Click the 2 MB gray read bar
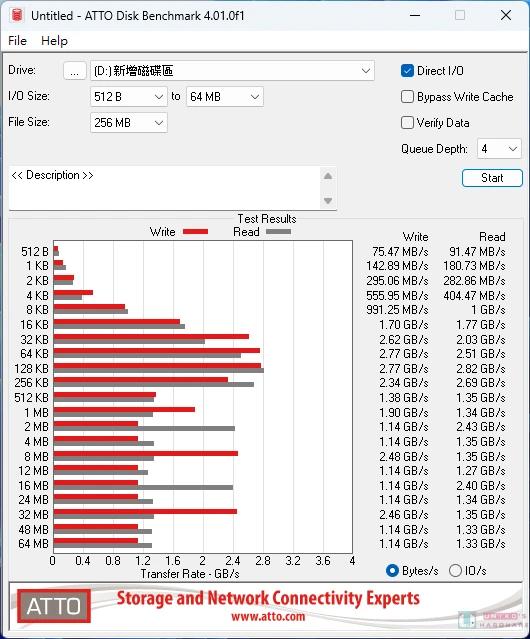Viewport: 530px width, 639px height. point(144,429)
